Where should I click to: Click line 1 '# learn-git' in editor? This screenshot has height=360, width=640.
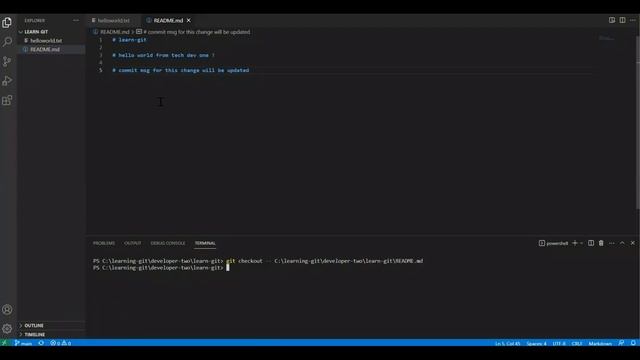(x=129, y=40)
